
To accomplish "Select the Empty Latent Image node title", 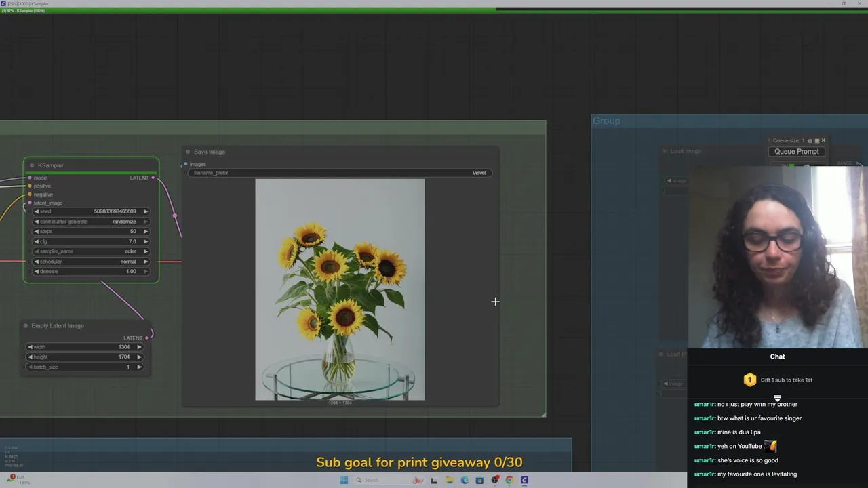I will coord(58,326).
